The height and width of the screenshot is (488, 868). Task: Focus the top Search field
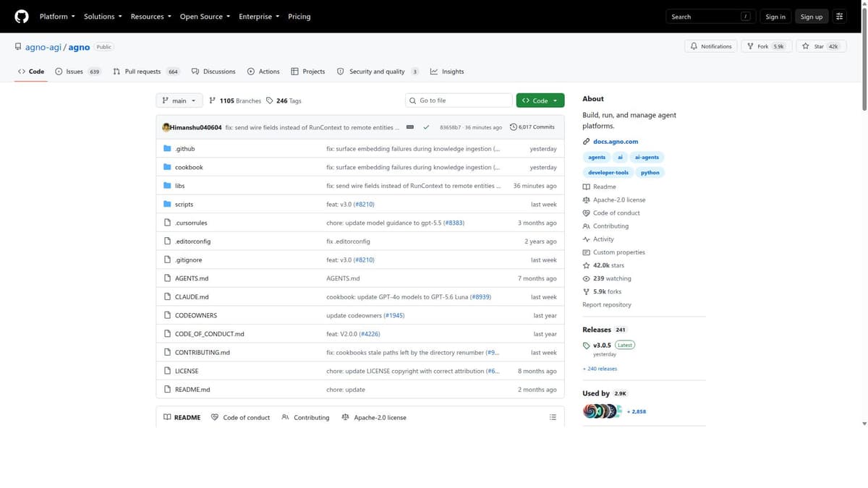pos(711,17)
